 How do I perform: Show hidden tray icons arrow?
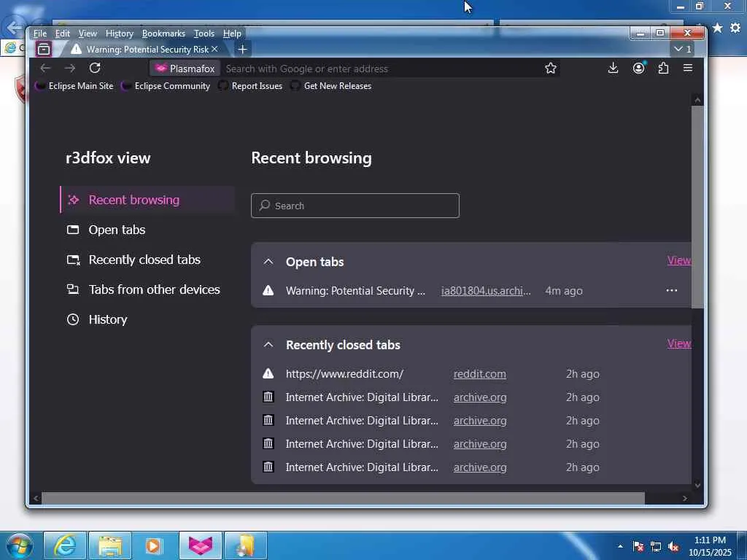(x=620, y=546)
